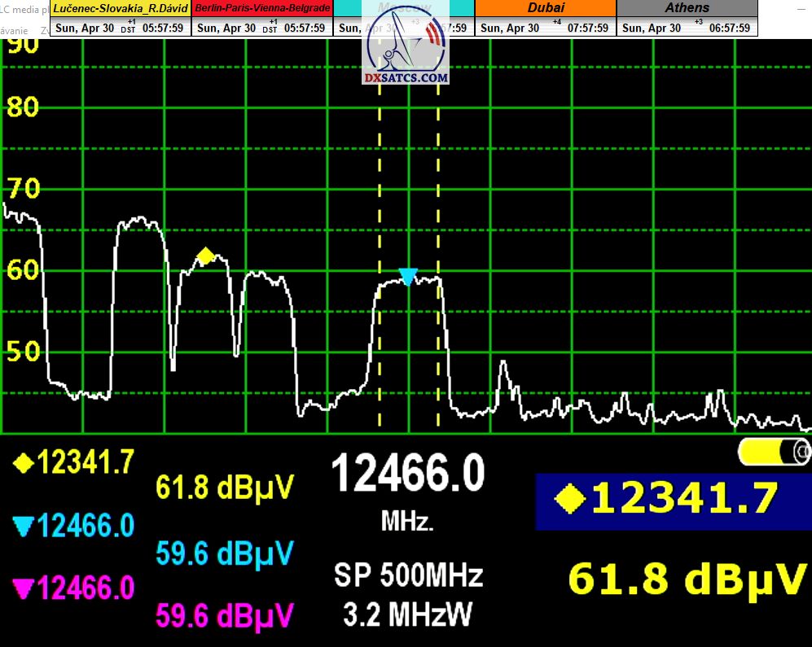Click the SP 500MHz span setting
The image size is (812, 647).
pos(408,575)
